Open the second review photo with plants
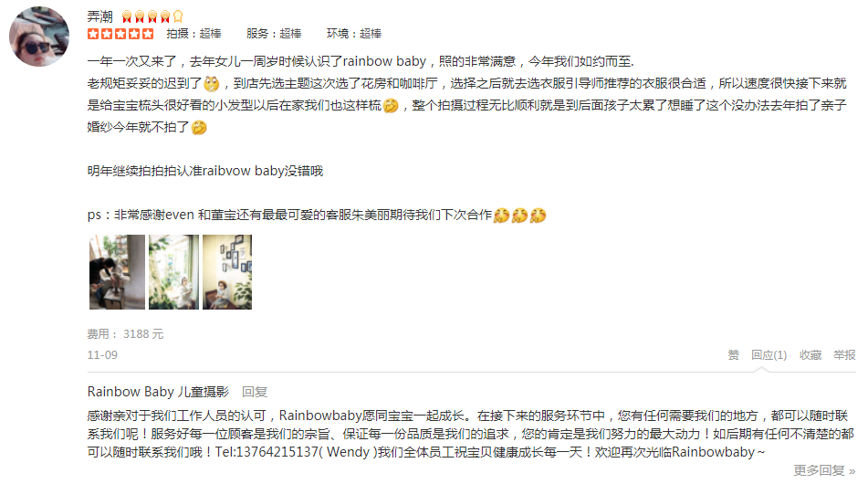 tap(173, 272)
